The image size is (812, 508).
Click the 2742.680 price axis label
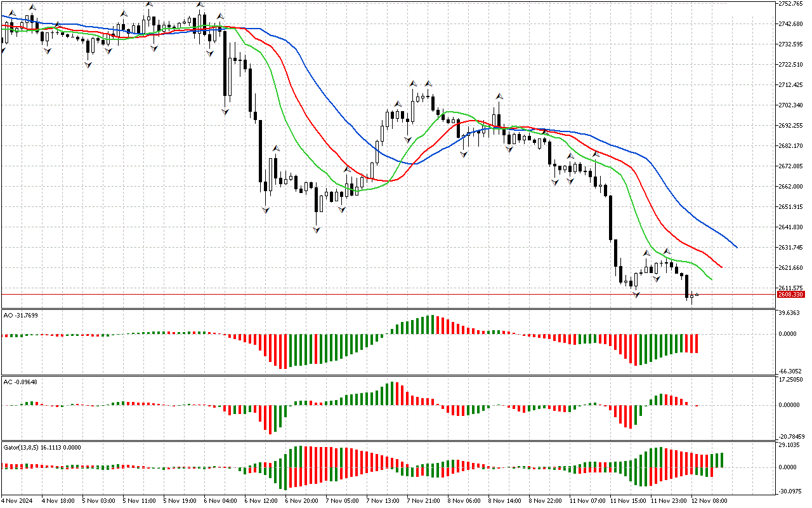point(792,24)
